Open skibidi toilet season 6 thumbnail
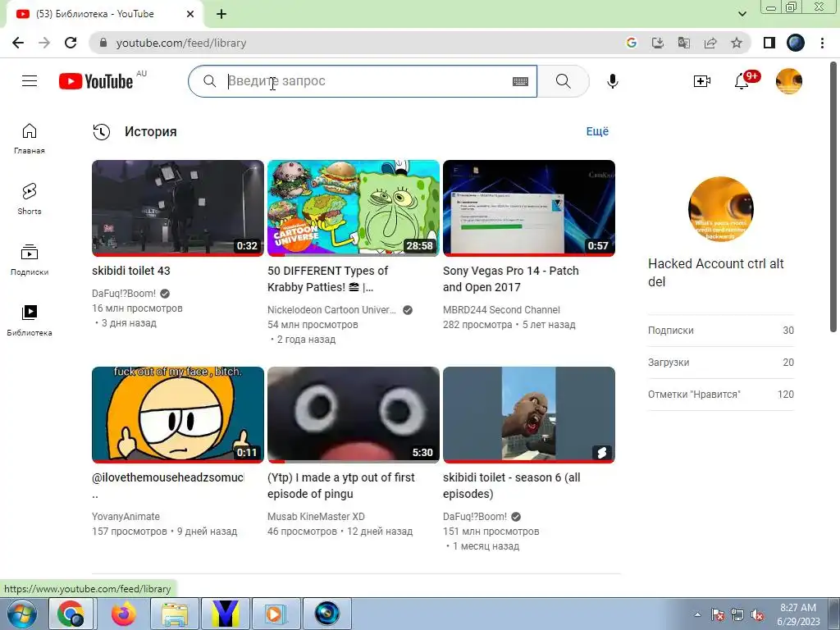The height and width of the screenshot is (630, 840). click(x=529, y=414)
